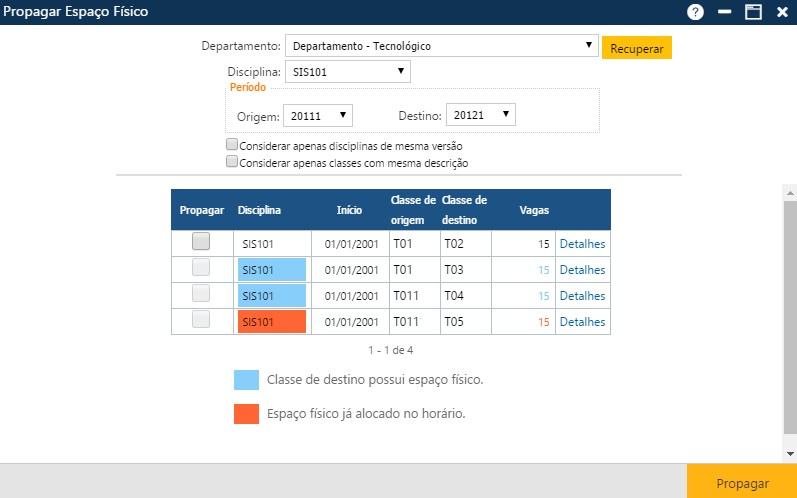Expand the Disciplina SIS101 dropdown
The image size is (797, 498).
(x=347, y=72)
